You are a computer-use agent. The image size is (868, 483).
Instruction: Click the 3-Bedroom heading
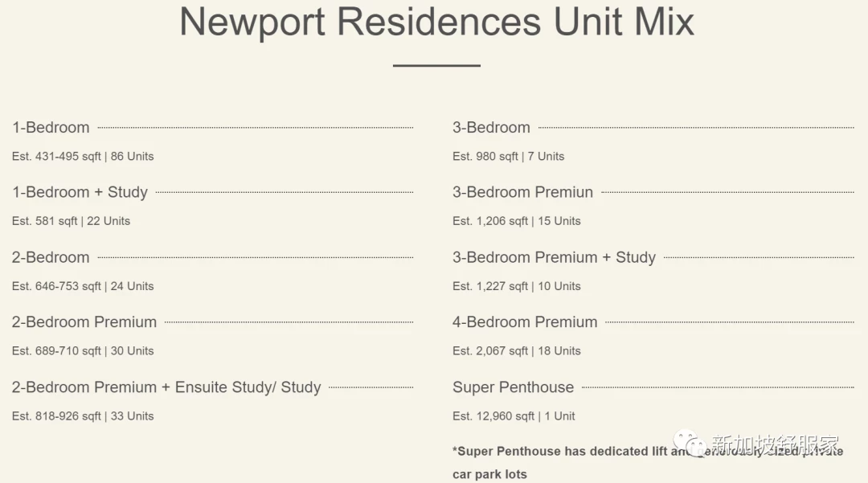point(492,127)
